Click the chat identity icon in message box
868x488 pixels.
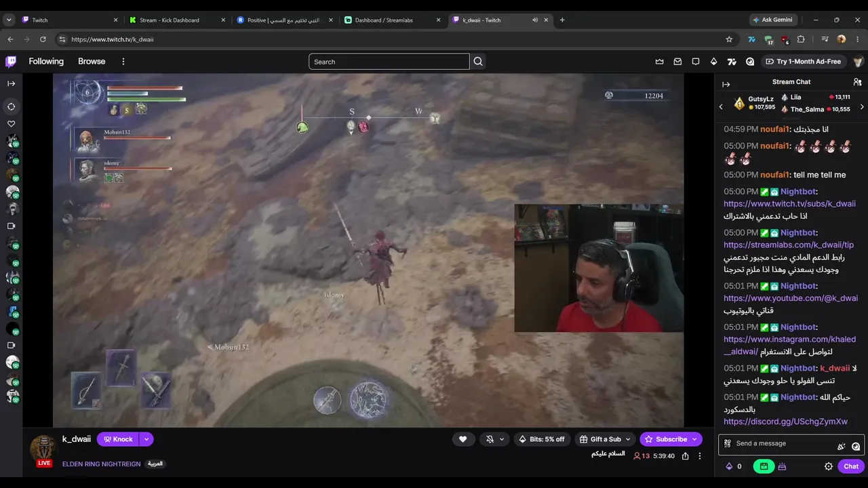(x=727, y=444)
